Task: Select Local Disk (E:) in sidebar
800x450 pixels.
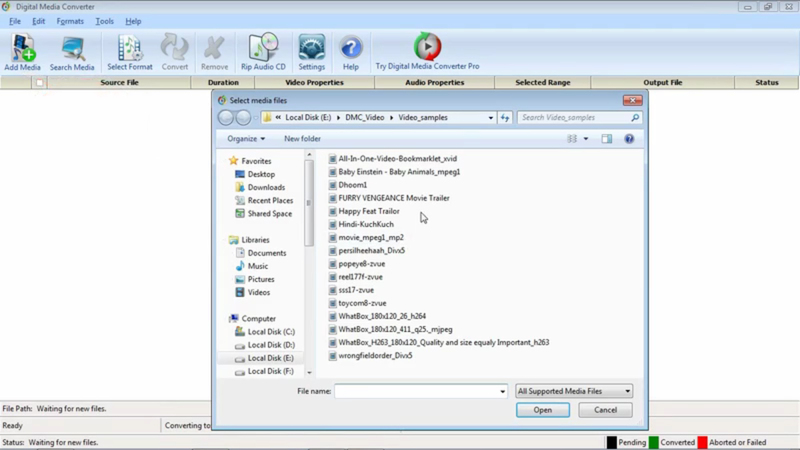Action: pyautogui.click(x=264, y=358)
